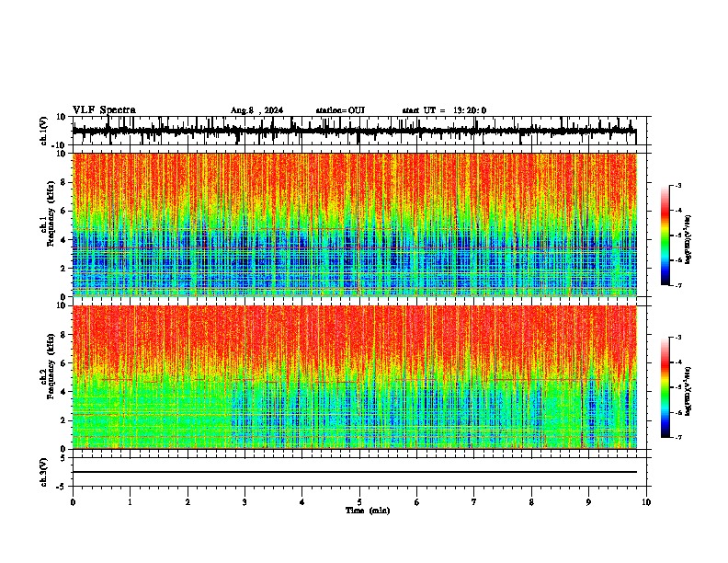Image resolution: width=728 pixels, height=563 pixels.
Task: Click the ch.1 color bar 'log(PSD)' label
Action: pos(688,240)
